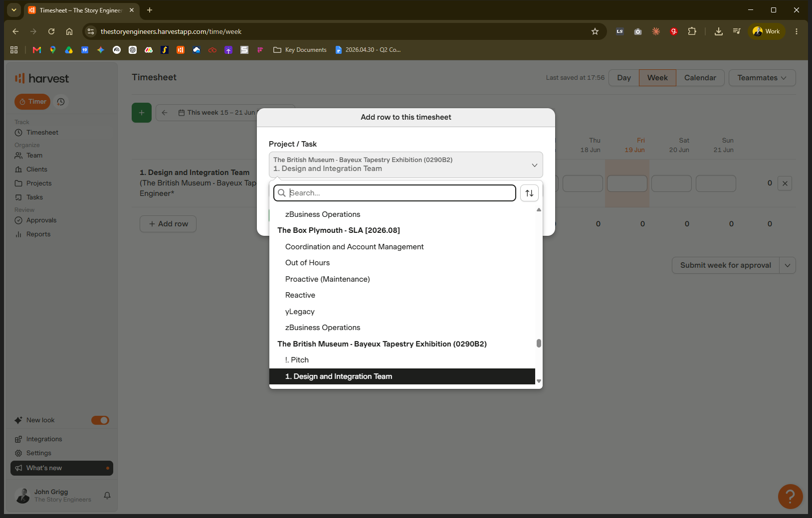This screenshot has width=812, height=518.
Task: Focus the project Search field
Action: coord(395,193)
